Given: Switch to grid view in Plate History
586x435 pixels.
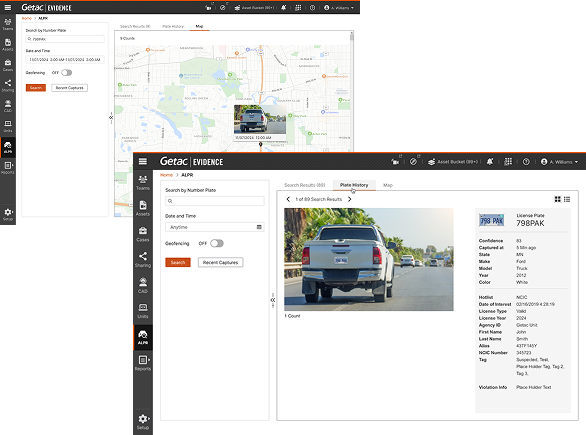Looking at the screenshot, I should (x=558, y=199).
